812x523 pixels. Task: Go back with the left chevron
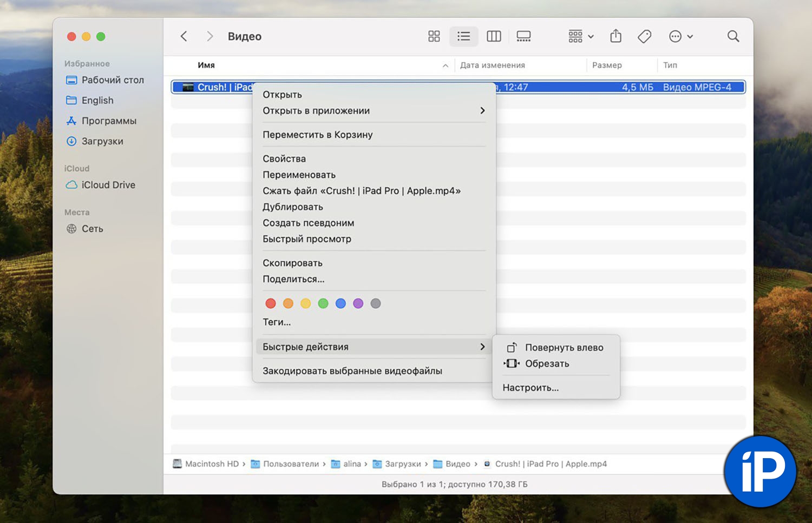(x=184, y=36)
